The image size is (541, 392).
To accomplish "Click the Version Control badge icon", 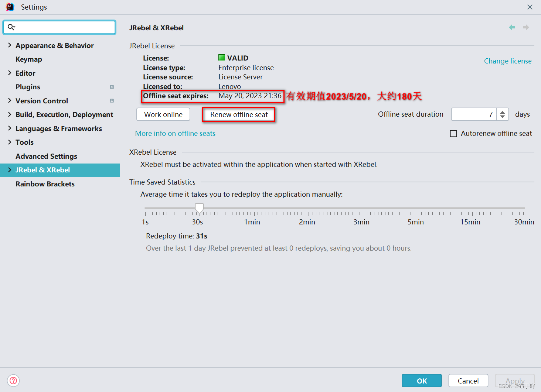I will click(112, 101).
